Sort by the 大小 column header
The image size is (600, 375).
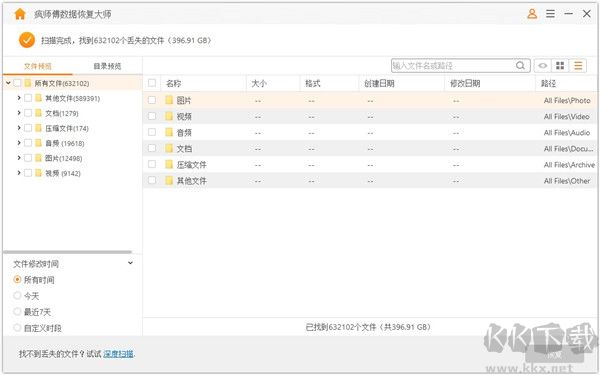259,83
